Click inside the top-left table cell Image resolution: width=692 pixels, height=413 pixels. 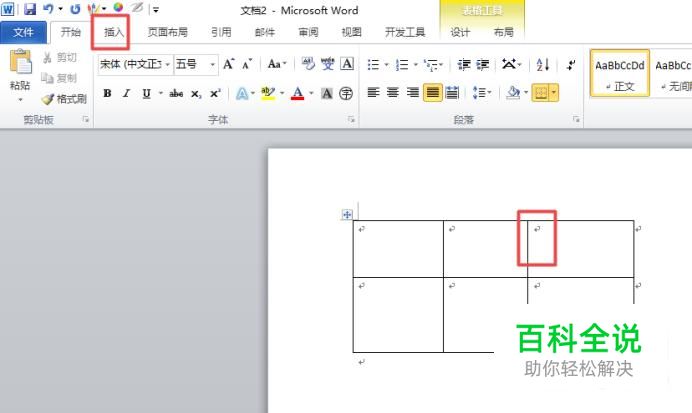pos(398,249)
